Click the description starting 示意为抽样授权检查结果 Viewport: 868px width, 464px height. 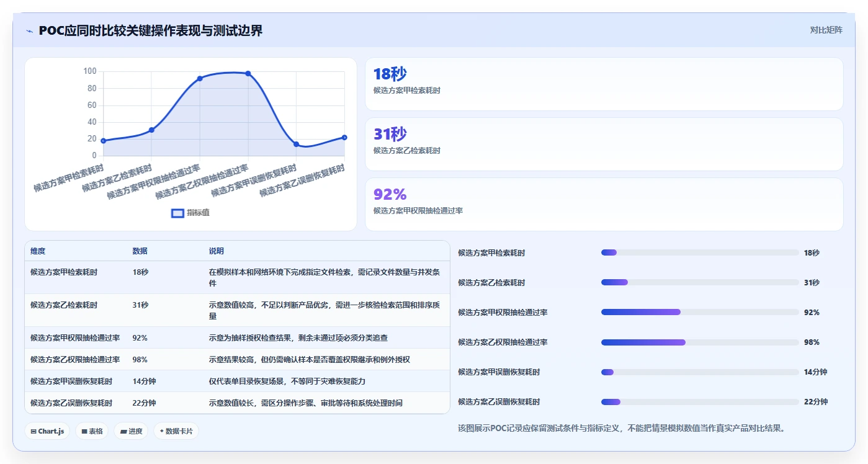coord(298,338)
